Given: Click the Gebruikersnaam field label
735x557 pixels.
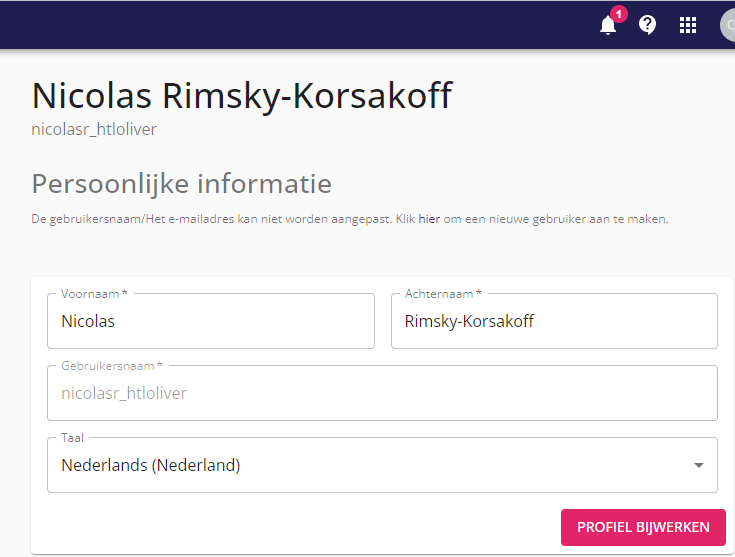Looking at the screenshot, I should pos(112,366).
